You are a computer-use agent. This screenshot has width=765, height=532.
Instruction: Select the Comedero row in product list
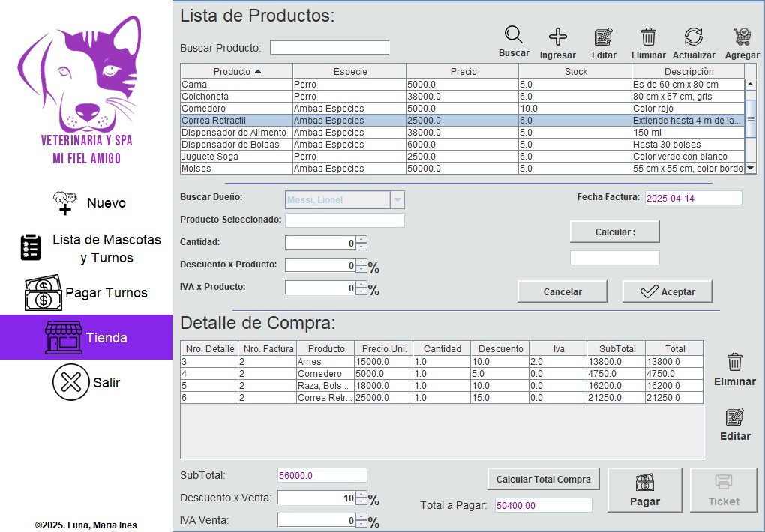pos(463,108)
